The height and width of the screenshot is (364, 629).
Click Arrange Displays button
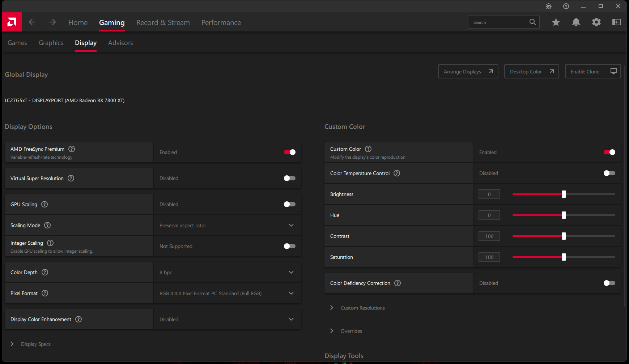tap(468, 72)
